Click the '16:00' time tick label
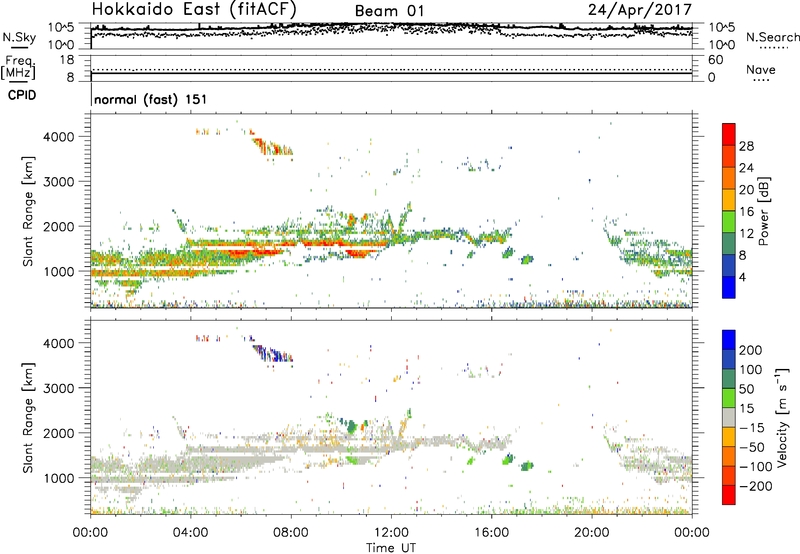Screen dimensions: 800x554 pyautogui.click(x=491, y=533)
